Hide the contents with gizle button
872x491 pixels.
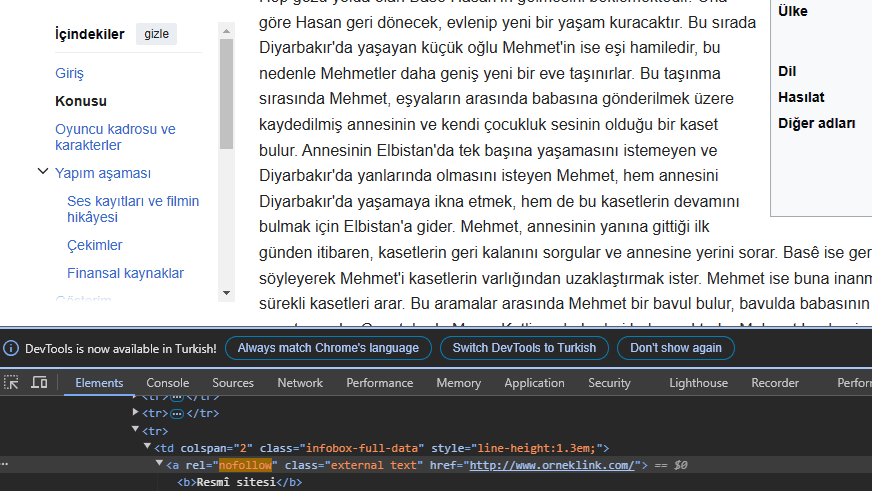tap(156, 34)
